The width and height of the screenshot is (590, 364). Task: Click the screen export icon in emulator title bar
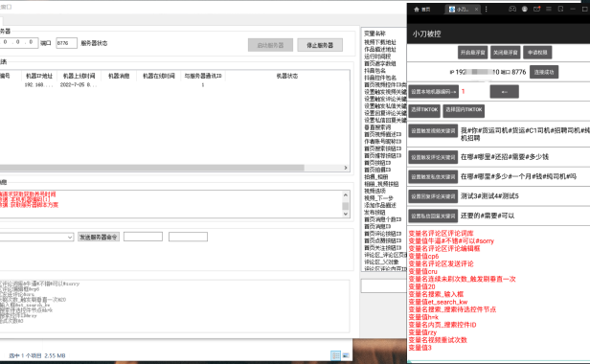[x=560, y=9]
